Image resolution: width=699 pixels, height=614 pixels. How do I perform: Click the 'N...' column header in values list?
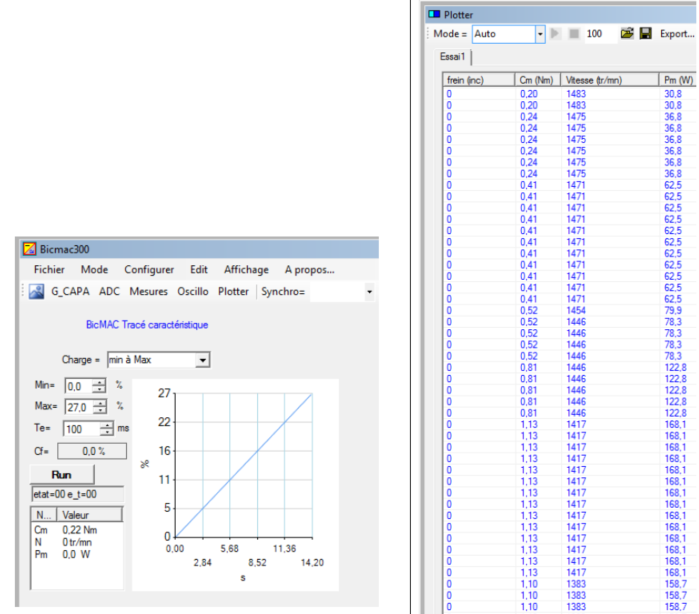click(44, 515)
